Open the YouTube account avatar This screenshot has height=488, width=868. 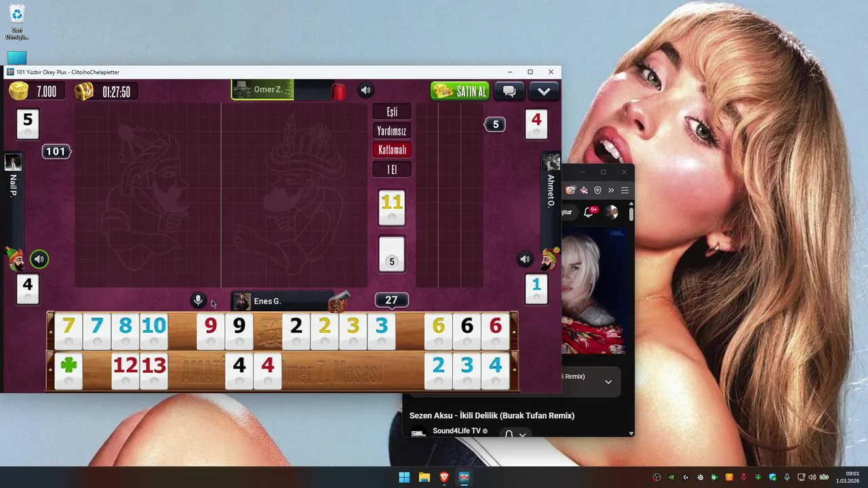tap(612, 212)
